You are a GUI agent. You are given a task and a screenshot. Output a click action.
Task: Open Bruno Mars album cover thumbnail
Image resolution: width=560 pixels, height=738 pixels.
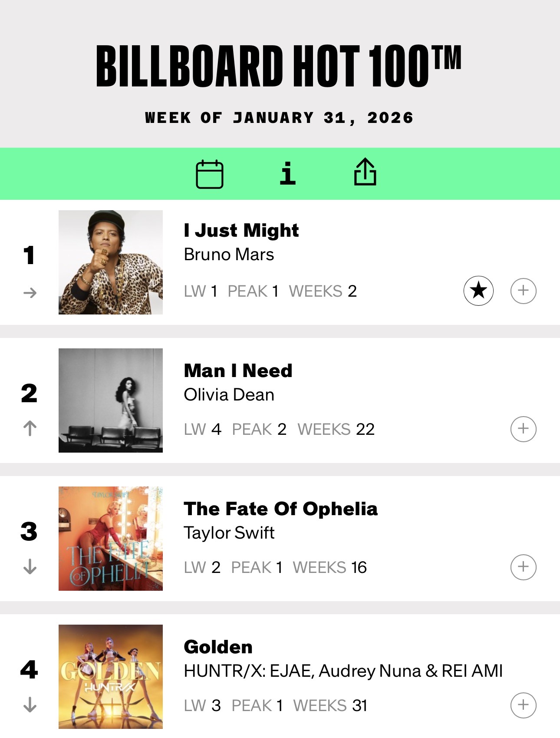click(111, 262)
